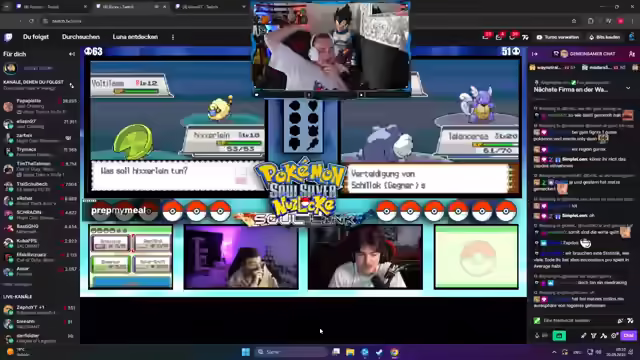Image resolution: width=640 pixels, height=360 pixels.
Task: Click the taskbar search box
Action: (291, 352)
